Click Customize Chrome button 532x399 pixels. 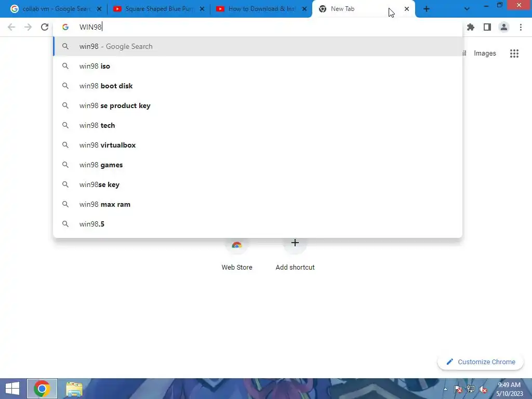(481, 362)
